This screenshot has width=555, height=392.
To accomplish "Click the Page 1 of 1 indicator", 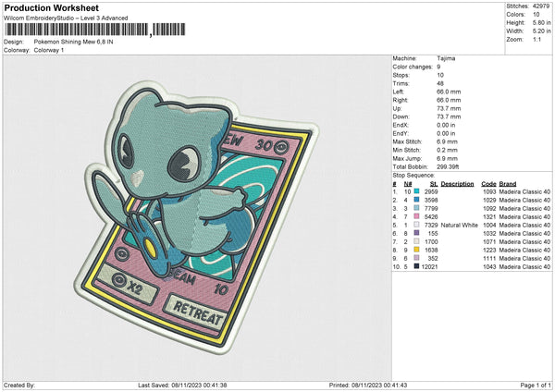I will [536, 385].
